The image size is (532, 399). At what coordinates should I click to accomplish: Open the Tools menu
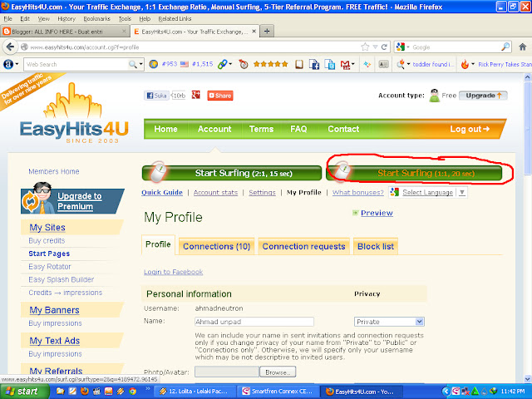coord(125,18)
